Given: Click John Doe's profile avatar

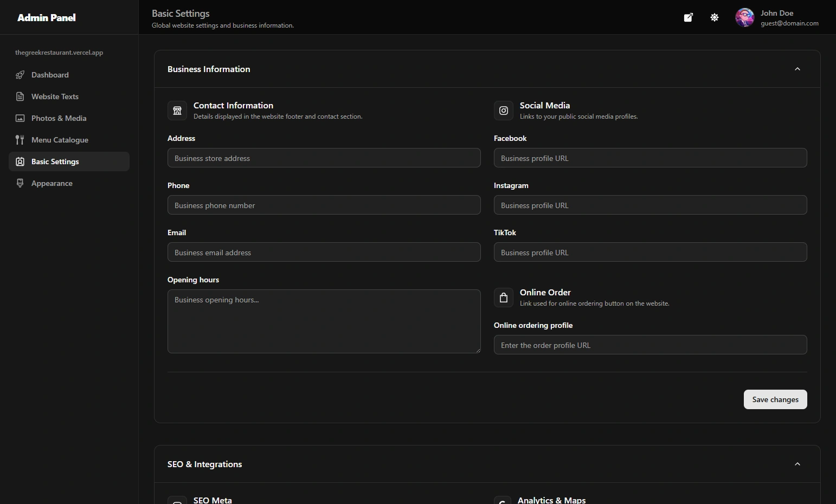Looking at the screenshot, I should [x=745, y=17].
